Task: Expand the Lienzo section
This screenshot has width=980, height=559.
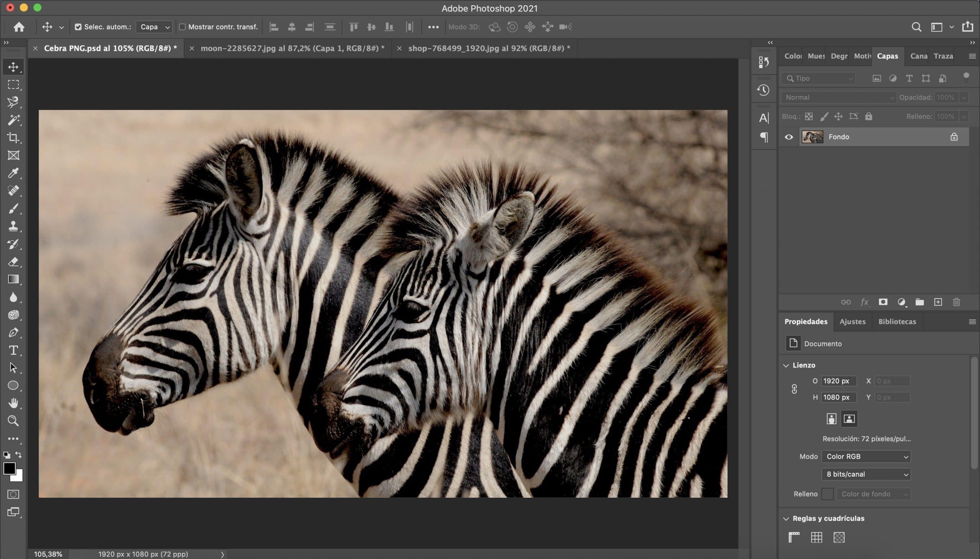Action: (786, 365)
